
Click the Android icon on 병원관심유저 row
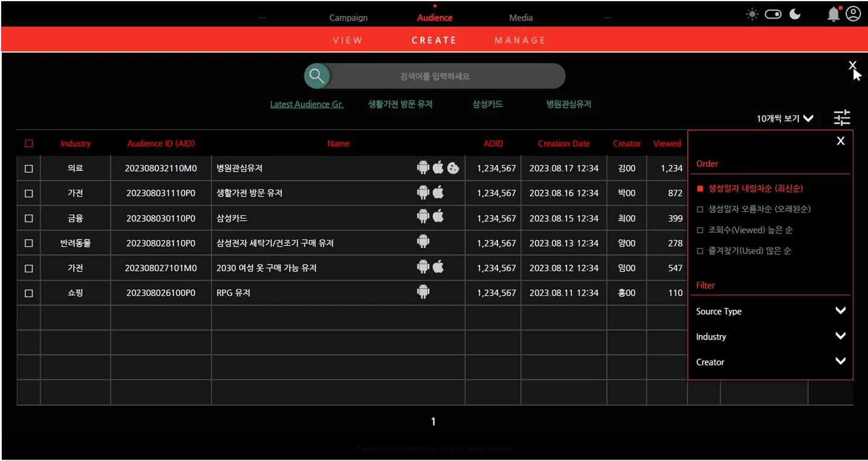coord(423,168)
